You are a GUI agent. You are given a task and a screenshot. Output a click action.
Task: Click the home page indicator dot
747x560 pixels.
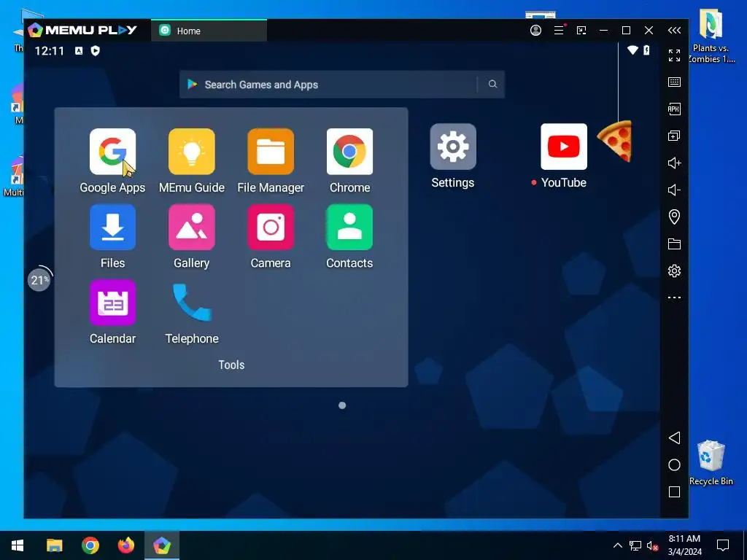[x=342, y=405]
